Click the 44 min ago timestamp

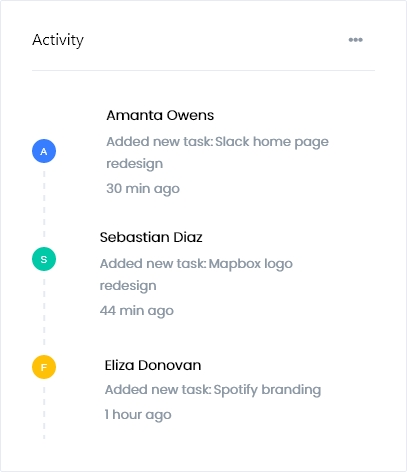(x=137, y=311)
